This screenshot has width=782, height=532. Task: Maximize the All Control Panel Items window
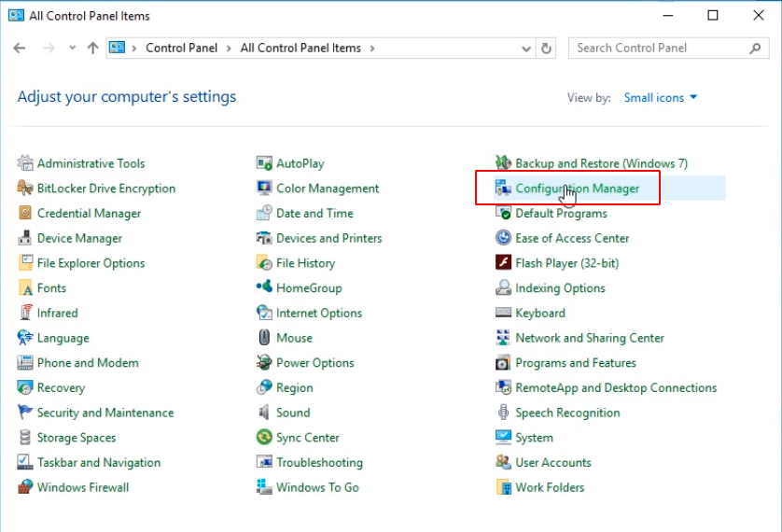click(713, 16)
